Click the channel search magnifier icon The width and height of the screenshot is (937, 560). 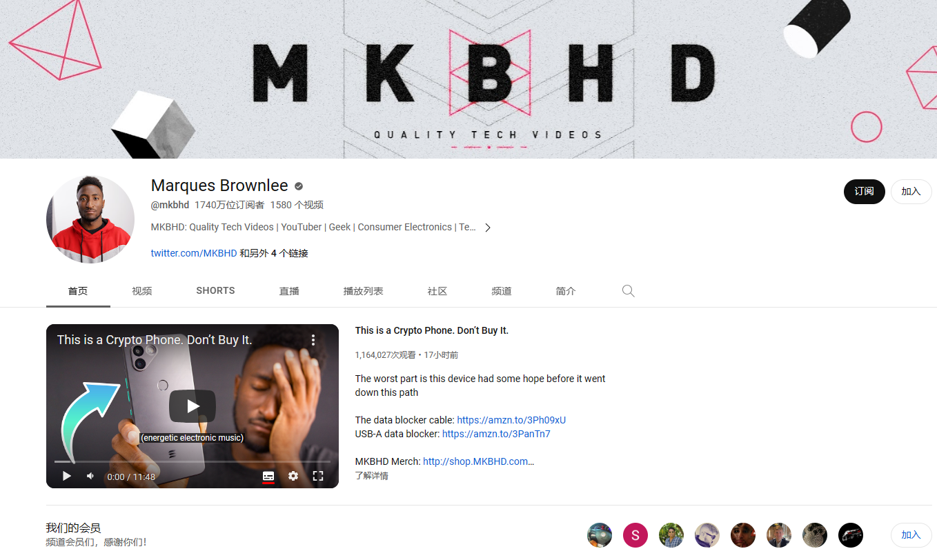628,291
